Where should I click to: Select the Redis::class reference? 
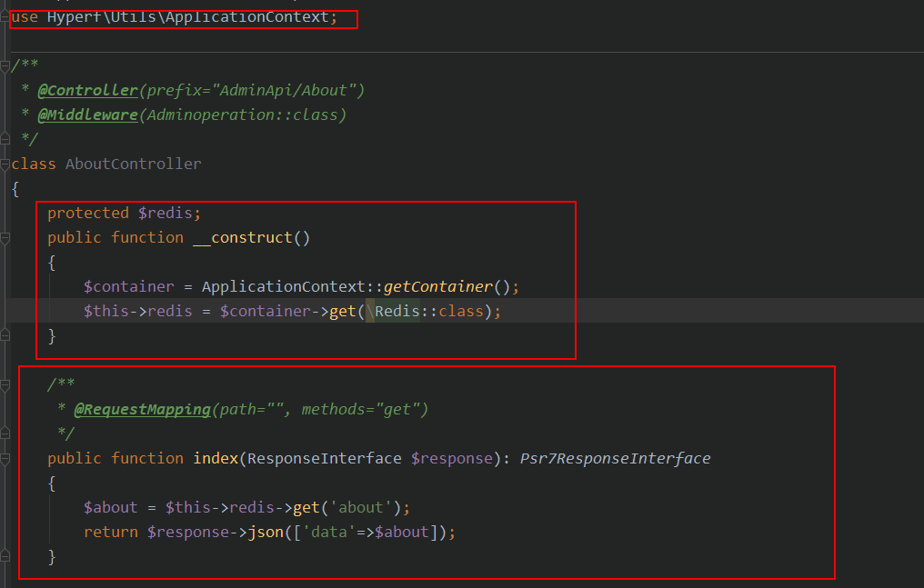(432, 310)
